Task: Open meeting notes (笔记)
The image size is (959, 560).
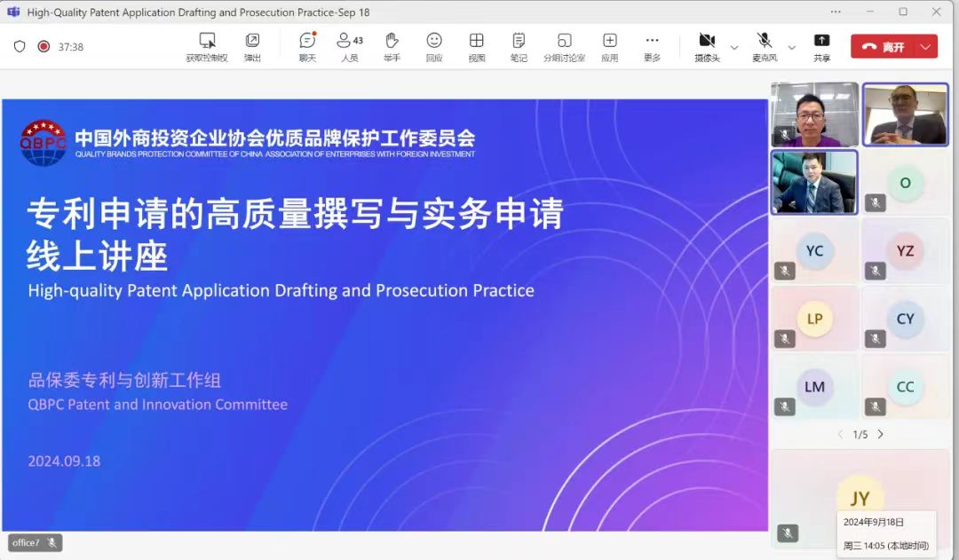Action: pyautogui.click(x=519, y=46)
